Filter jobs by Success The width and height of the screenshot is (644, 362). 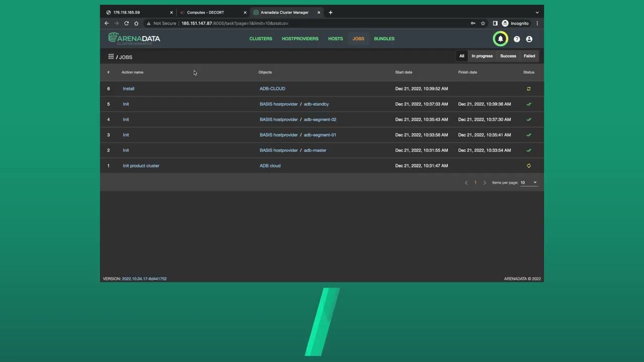coord(508,56)
